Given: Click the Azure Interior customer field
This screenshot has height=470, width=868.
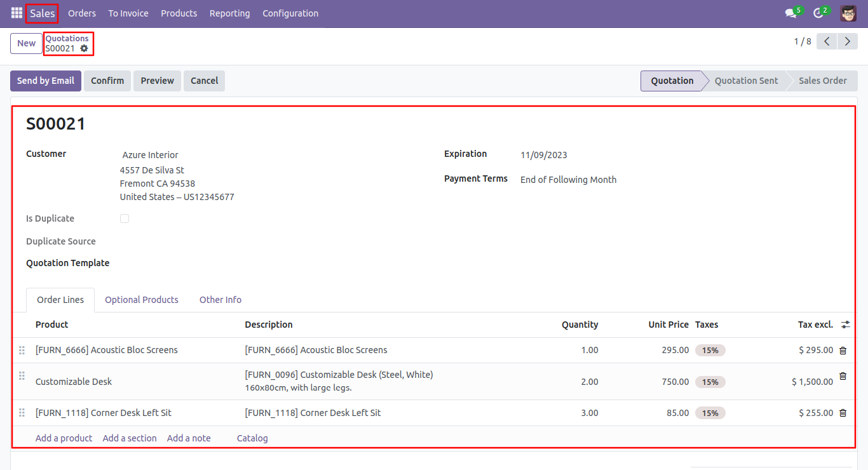Looking at the screenshot, I should click(x=150, y=155).
